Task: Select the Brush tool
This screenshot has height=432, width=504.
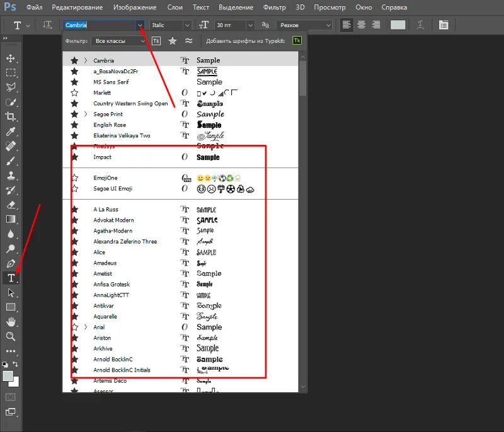Action: point(11,161)
